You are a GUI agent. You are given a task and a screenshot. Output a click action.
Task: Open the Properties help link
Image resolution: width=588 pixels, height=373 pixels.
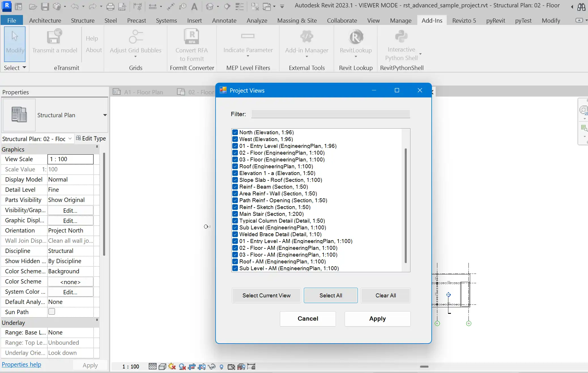[22, 365]
